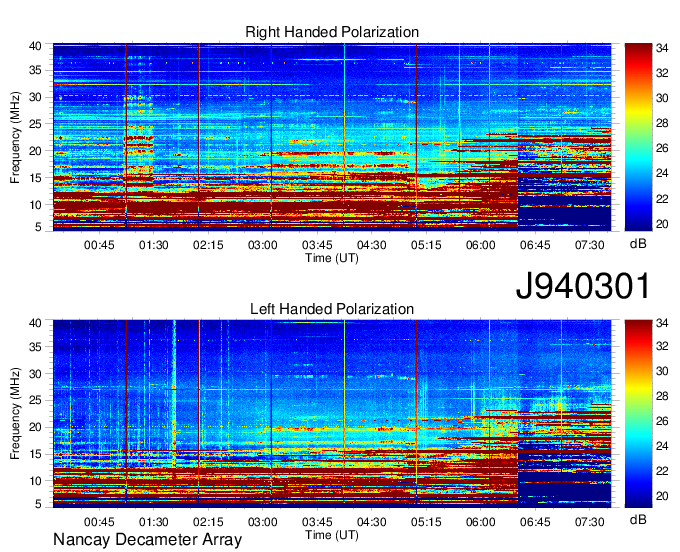Click the 01:30 tick under Left Handed plot
This screenshot has height=552, width=680.
click(x=154, y=522)
